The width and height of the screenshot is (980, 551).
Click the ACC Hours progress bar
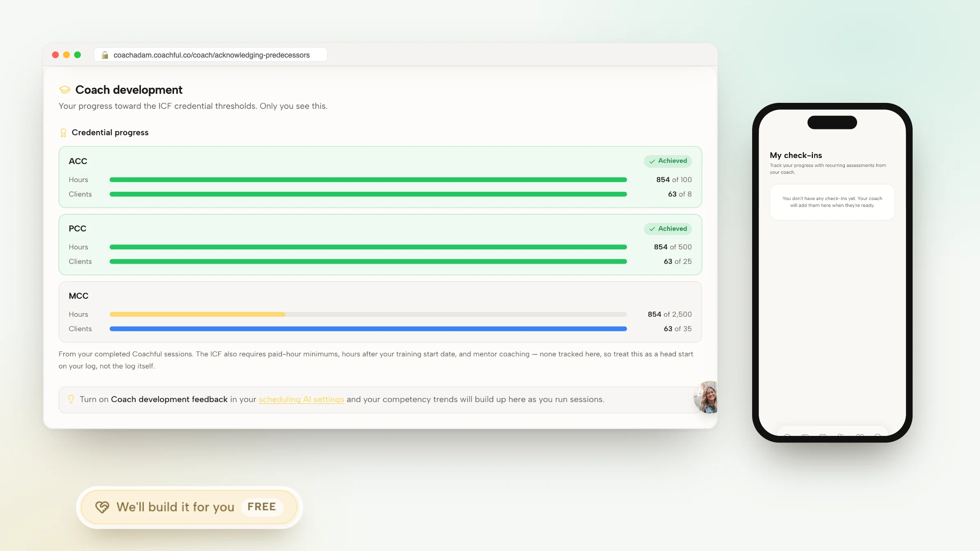click(x=368, y=180)
